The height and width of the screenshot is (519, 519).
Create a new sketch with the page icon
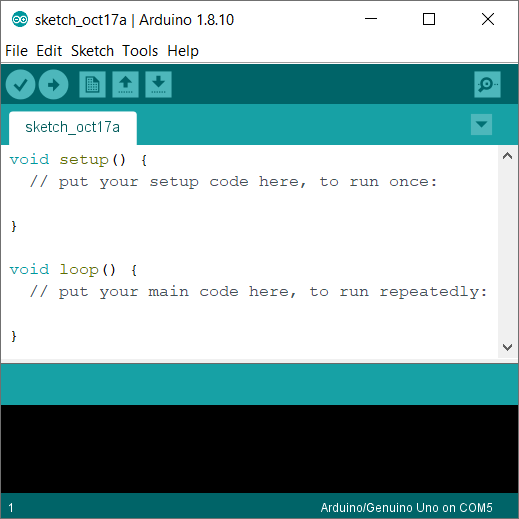tap(92, 84)
